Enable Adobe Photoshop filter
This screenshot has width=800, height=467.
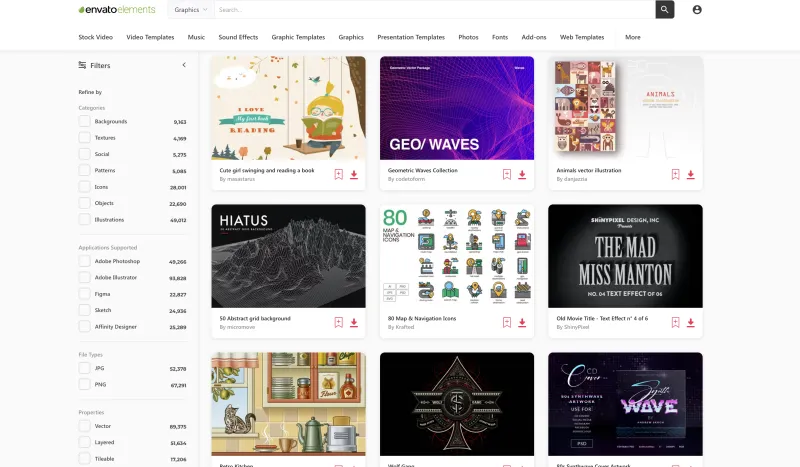pyautogui.click(x=85, y=261)
